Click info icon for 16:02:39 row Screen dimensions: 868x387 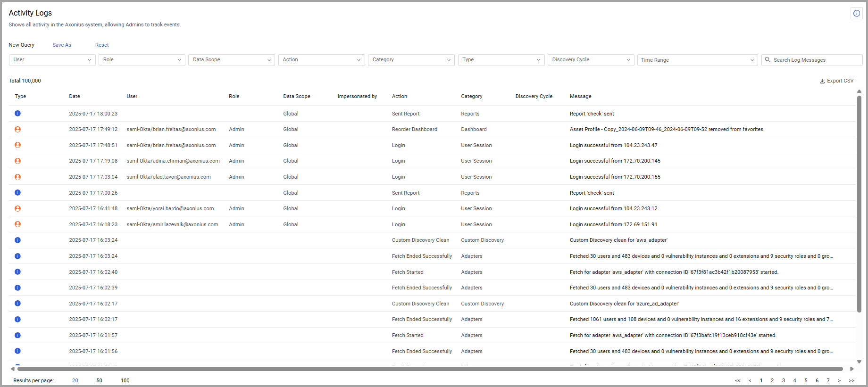click(x=17, y=288)
